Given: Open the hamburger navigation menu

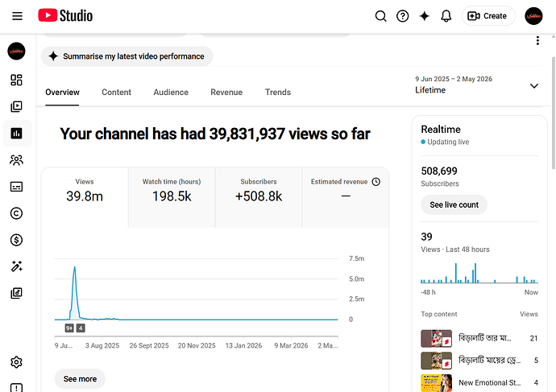Looking at the screenshot, I should coord(17,16).
